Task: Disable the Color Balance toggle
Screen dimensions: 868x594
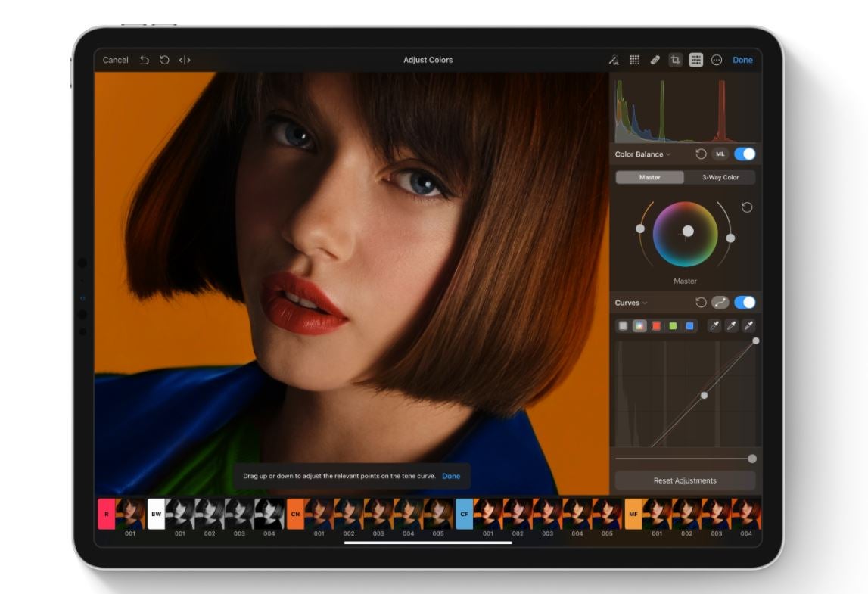Action: [x=745, y=154]
